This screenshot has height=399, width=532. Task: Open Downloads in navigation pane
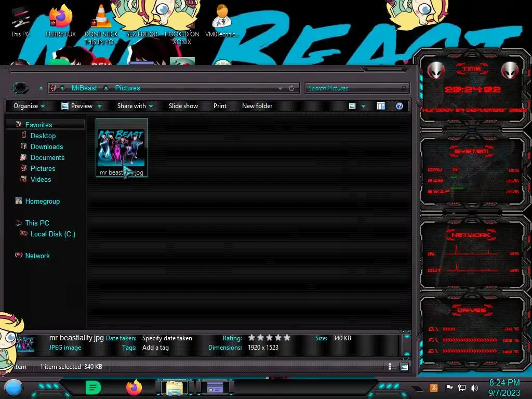[x=47, y=147]
